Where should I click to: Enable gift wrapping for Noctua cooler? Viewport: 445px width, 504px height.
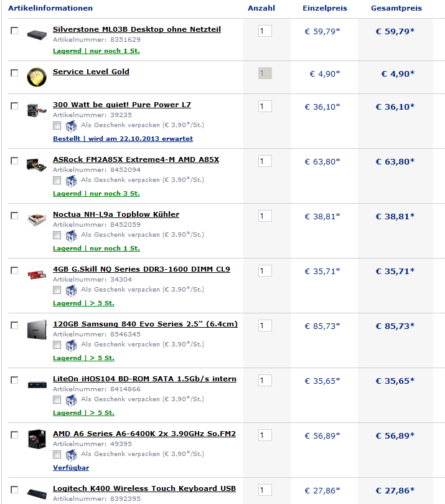(57, 235)
